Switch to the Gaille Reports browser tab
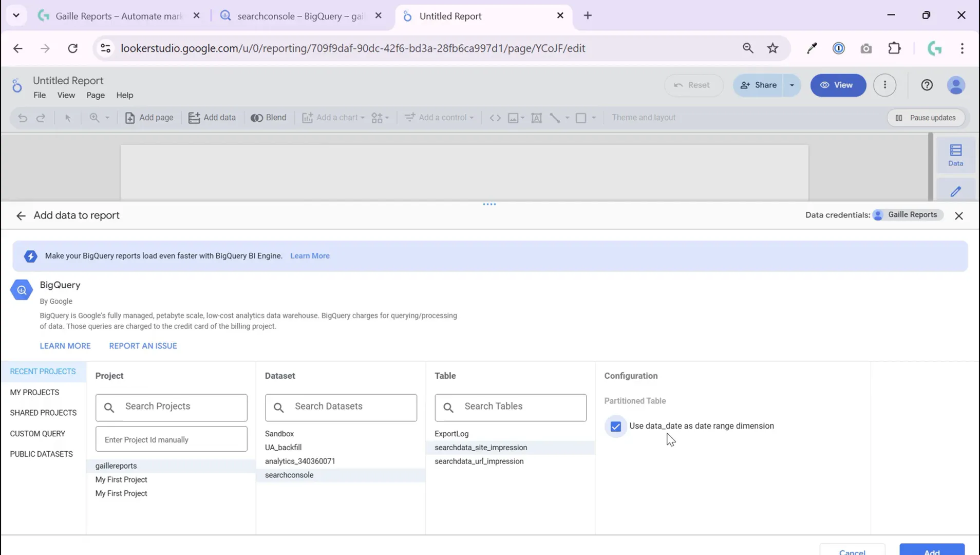The height and width of the screenshot is (555, 980). 119,16
